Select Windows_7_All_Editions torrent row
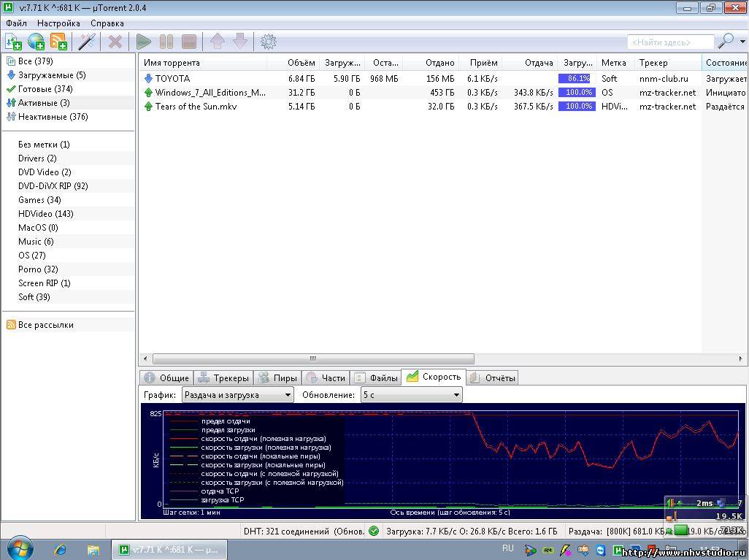Screen dimensions: 749x560 point(445,92)
